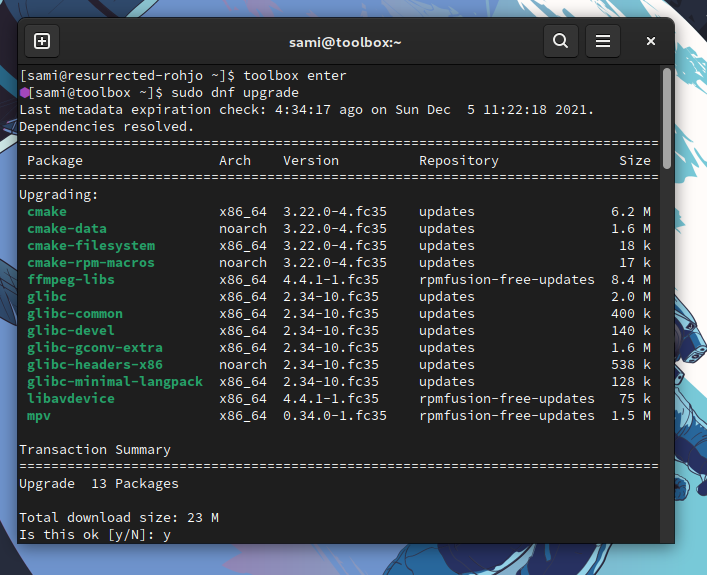
Task: Click the cmake version 3.22.0-4.fc35
Action: [x=335, y=212]
